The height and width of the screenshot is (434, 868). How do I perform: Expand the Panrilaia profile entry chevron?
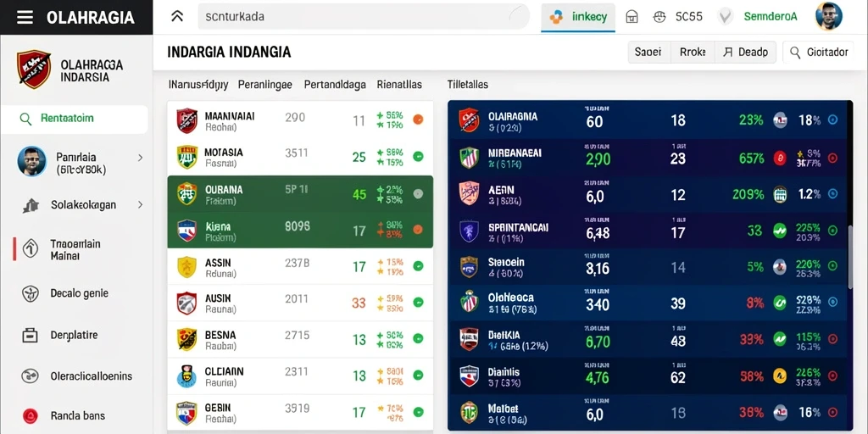point(141,158)
